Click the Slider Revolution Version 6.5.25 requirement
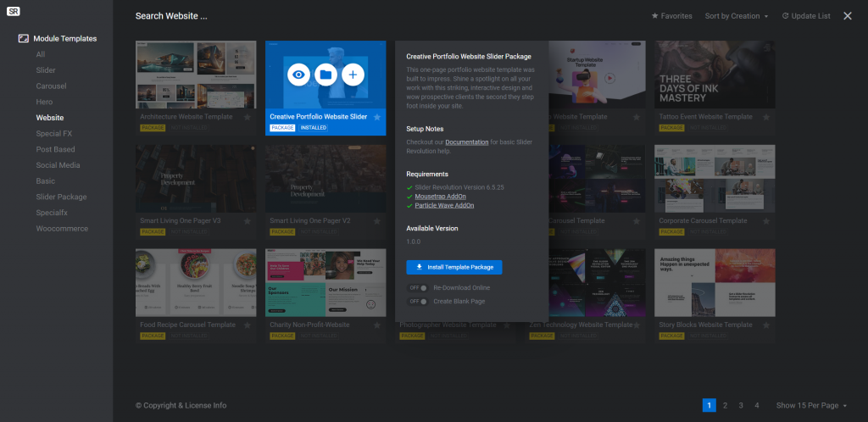 [x=459, y=187]
